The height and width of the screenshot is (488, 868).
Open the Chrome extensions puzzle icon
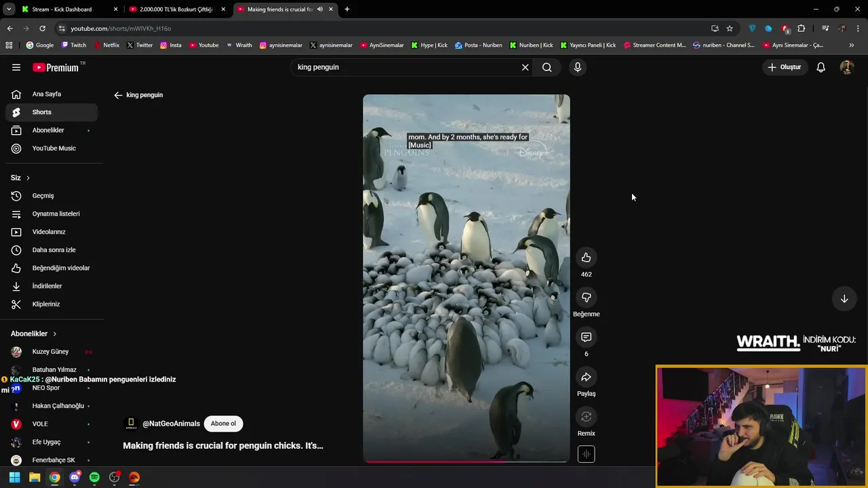802,28
